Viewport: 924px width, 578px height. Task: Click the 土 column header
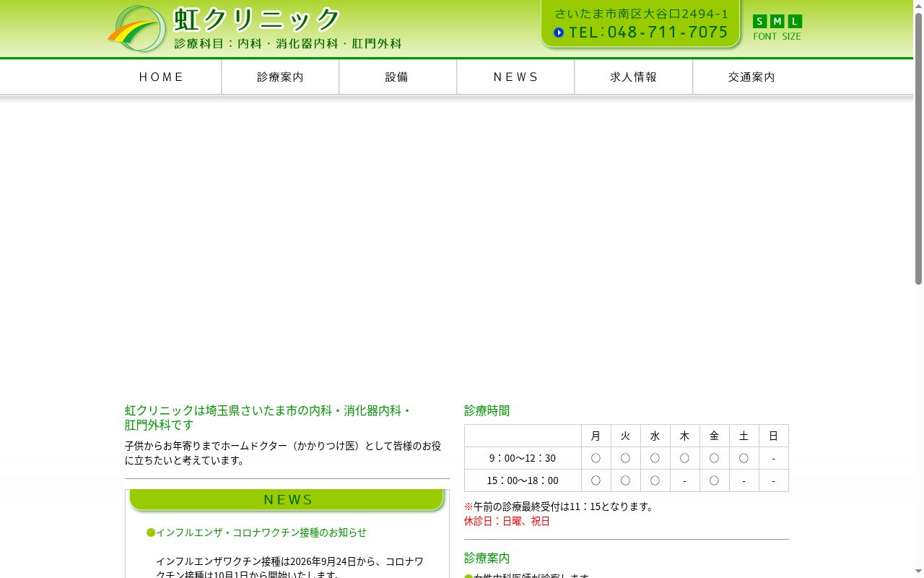pos(744,436)
